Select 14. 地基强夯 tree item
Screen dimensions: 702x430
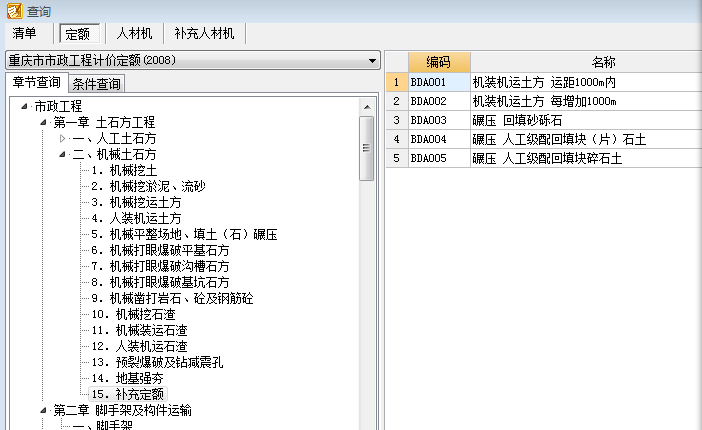(127, 378)
